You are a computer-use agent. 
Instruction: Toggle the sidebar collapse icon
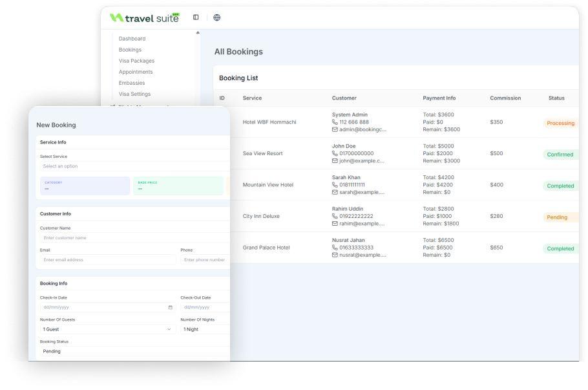click(196, 17)
